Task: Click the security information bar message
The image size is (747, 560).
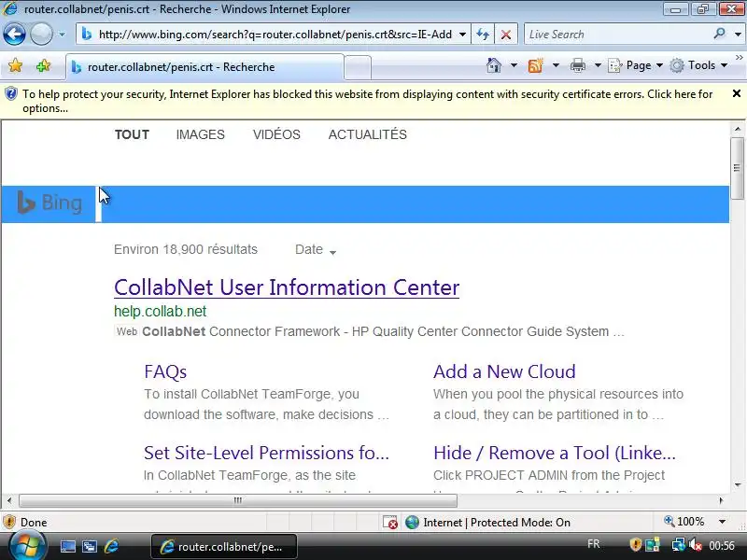Action: (x=367, y=101)
